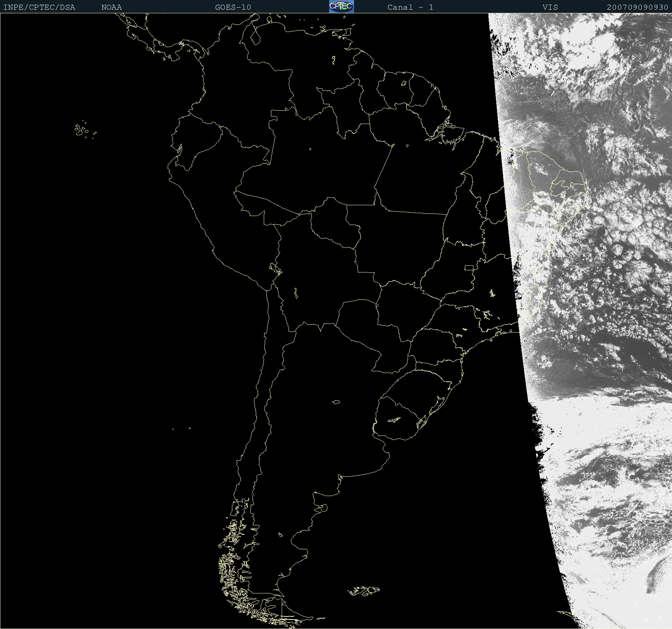Click the 200709090930 timestamp
Viewport: 672px width, 629px height.
638,7
